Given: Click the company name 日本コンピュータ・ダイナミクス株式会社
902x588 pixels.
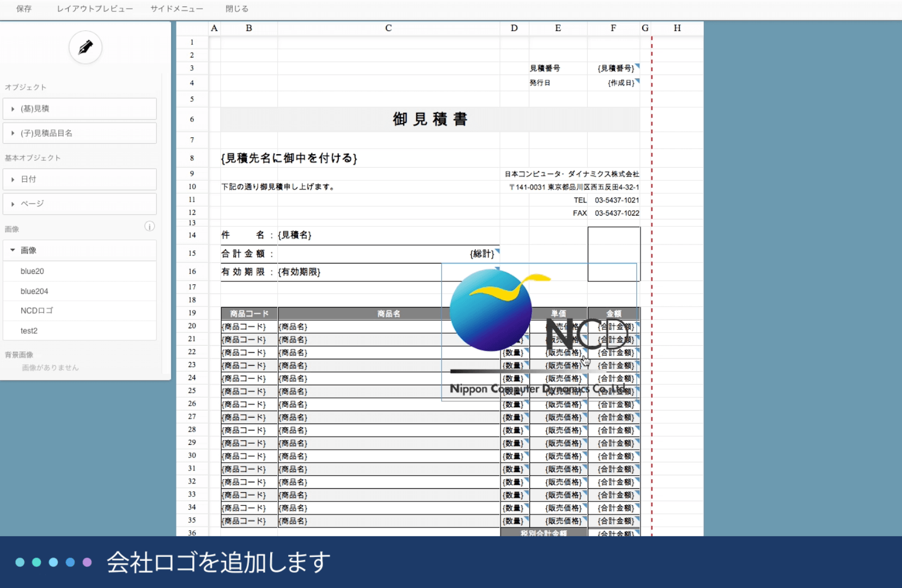Looking at the screenshot, I should click(572, 174).
